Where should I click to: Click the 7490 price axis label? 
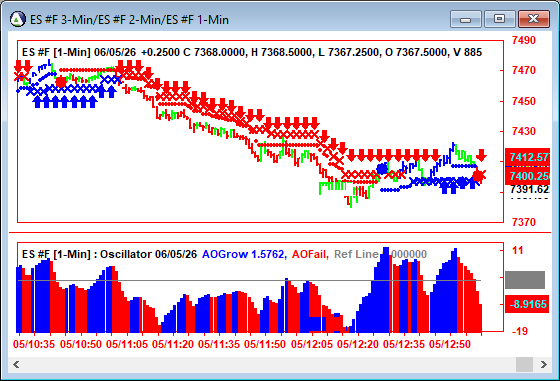tap(524, 40)
